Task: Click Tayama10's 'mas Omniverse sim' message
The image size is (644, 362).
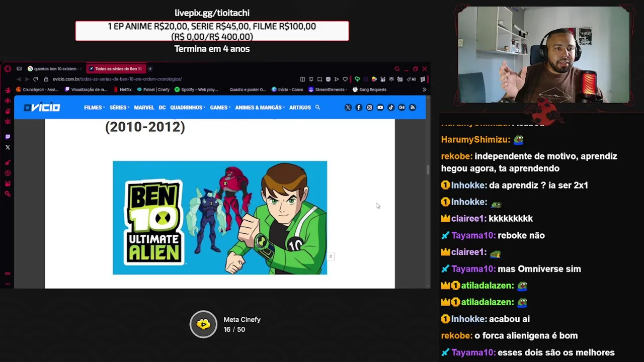Action: point(539,269)
